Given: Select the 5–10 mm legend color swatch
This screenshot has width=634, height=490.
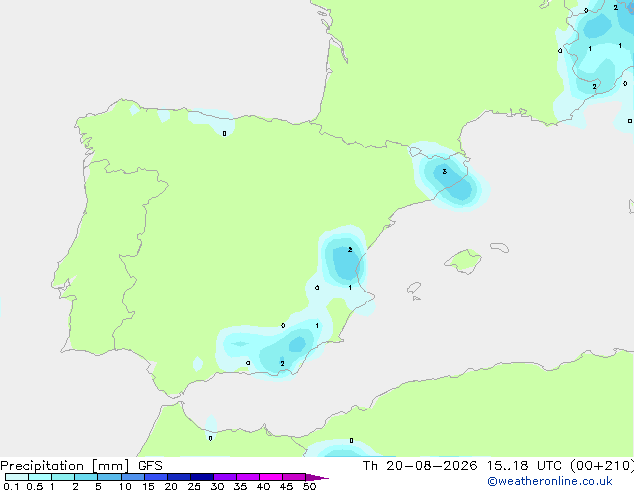Looking at the screenshot, I should click(x=109, y=477).
